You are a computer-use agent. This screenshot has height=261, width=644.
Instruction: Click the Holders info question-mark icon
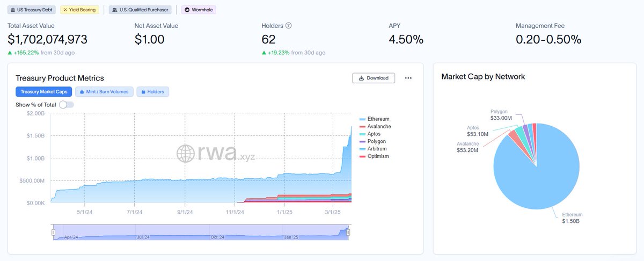click(x=288, y=26)
